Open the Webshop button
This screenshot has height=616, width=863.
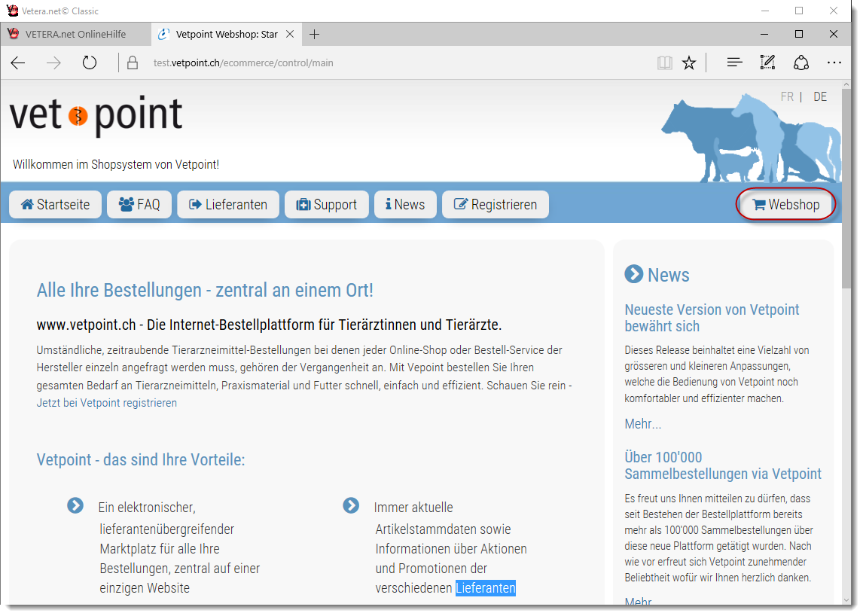(x=786, y=205)
